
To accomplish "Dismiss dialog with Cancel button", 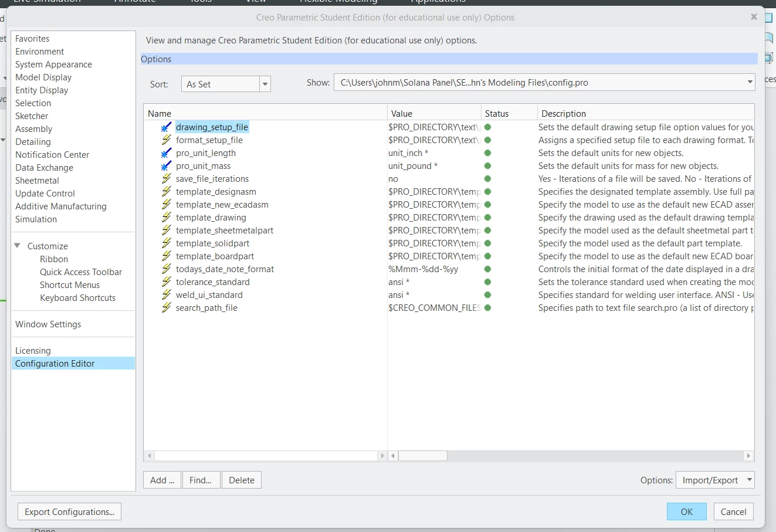I will [733, 512].
